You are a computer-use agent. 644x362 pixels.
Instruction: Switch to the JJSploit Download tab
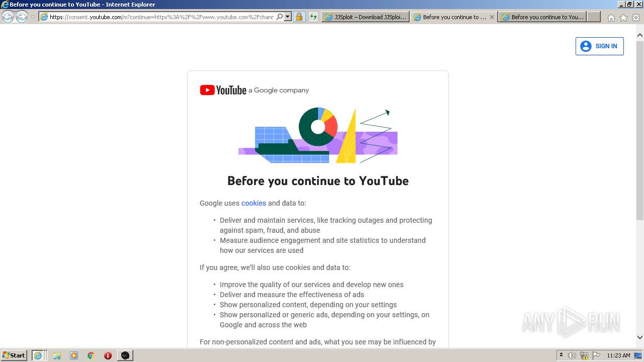(365, 17)
